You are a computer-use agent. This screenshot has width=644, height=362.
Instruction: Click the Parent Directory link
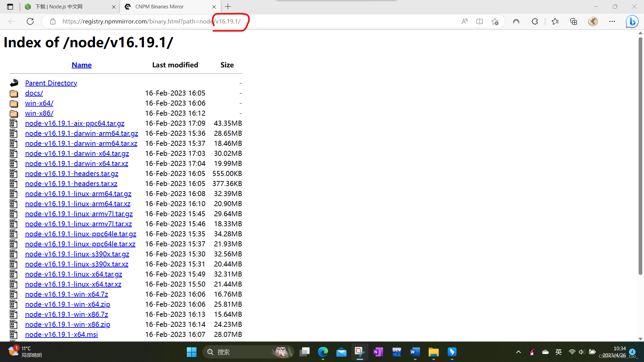(51, 83)
